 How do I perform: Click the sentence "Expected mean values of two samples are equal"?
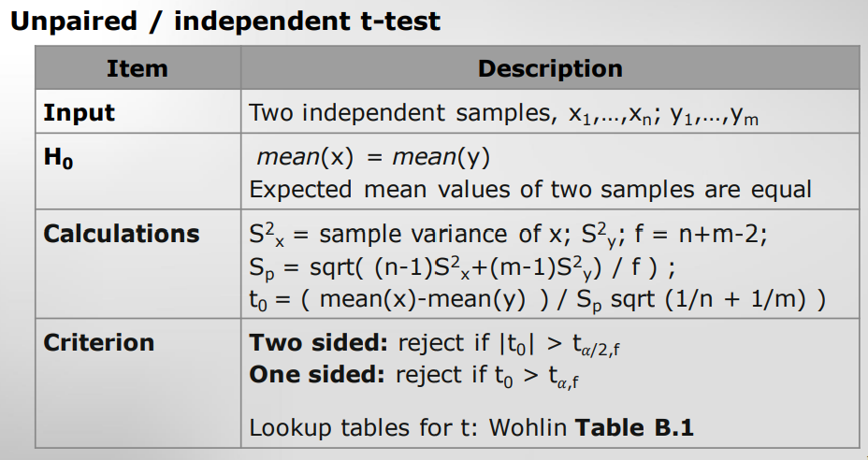(x=530, y=189)
